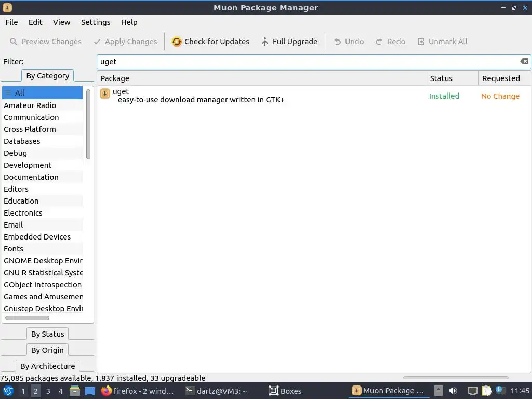Image resolution: width=532 pixels, height=399 pixels.
Task: Select the Education category
Action: click(x=42, y=201)
